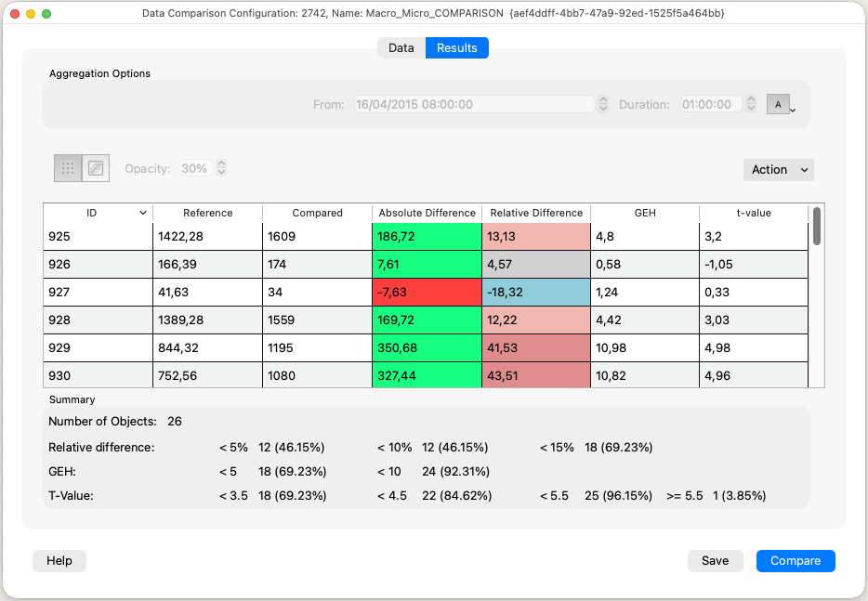
Task: Switch to the Data tab
Action: (x=401, y=48)
